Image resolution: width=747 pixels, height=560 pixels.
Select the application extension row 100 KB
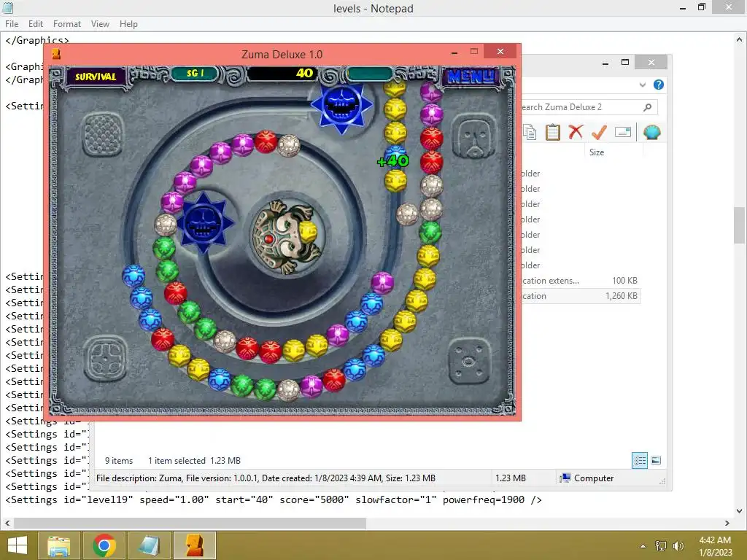[x=580, y=281]
